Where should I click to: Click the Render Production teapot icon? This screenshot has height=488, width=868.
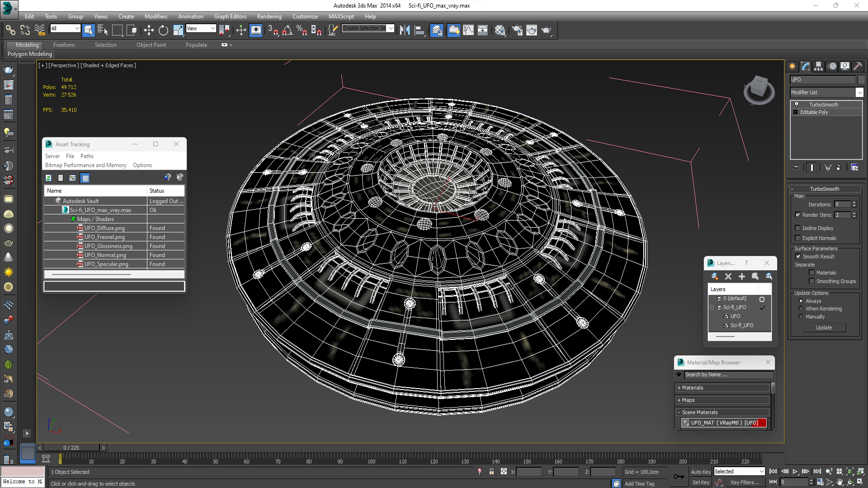point(547,30)
